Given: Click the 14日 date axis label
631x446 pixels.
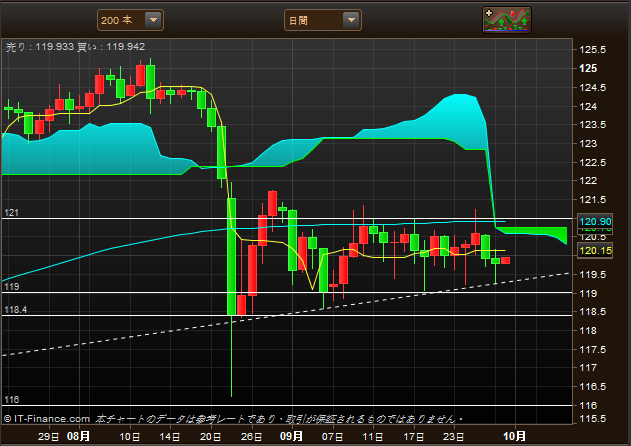Looking at the screenshot, I should pos(169,436).
